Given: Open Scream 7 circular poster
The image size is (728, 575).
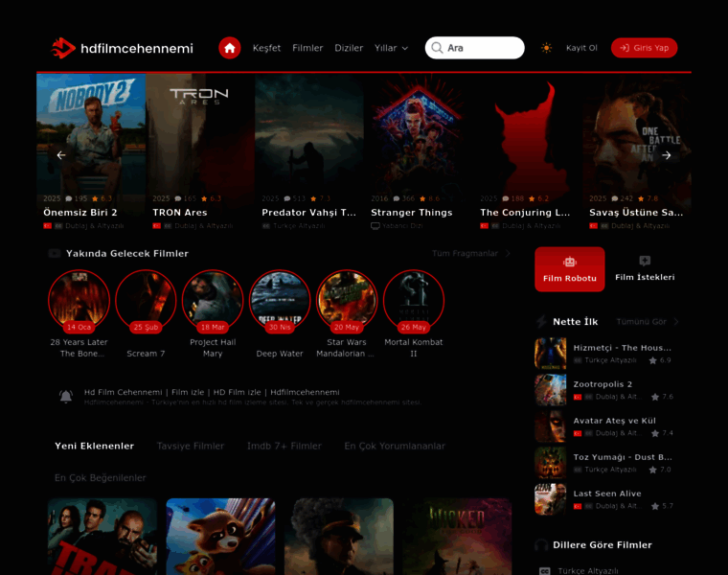Looking at the screenshot, I should (x=146, y=301).
